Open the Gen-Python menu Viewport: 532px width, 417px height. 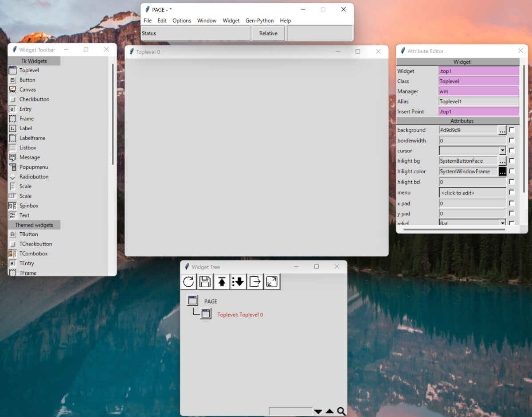click(259, 21)
